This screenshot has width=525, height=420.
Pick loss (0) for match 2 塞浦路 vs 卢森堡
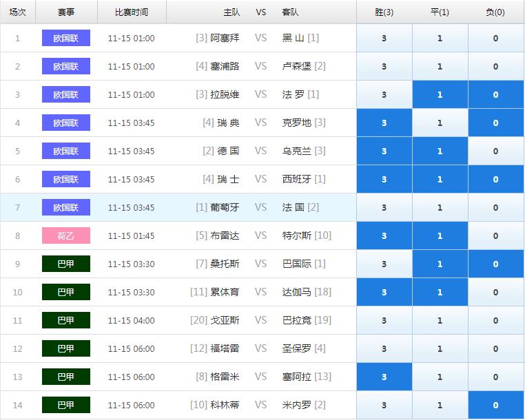pos(496,66)
